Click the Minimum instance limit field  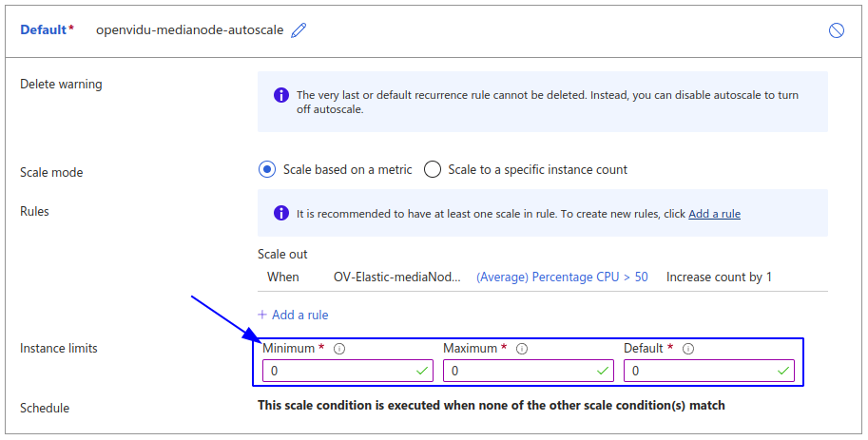[x=338, y=371]
